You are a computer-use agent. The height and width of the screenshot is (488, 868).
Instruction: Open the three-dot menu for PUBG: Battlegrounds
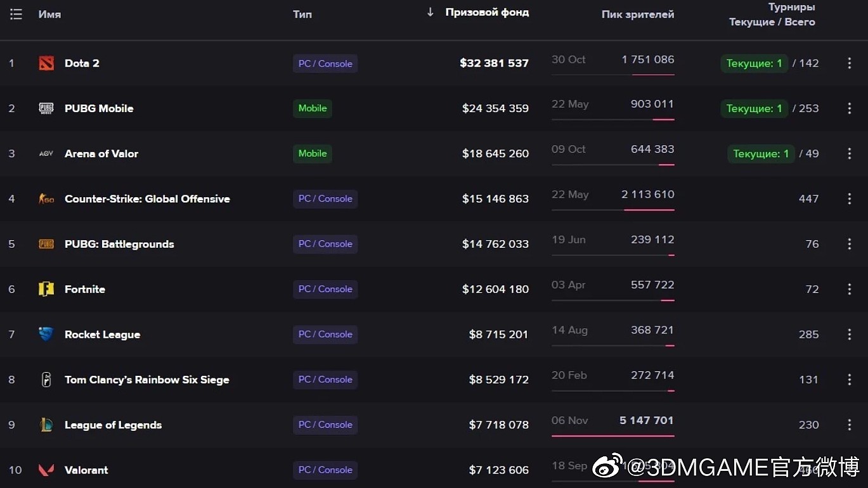pos(850,244)
